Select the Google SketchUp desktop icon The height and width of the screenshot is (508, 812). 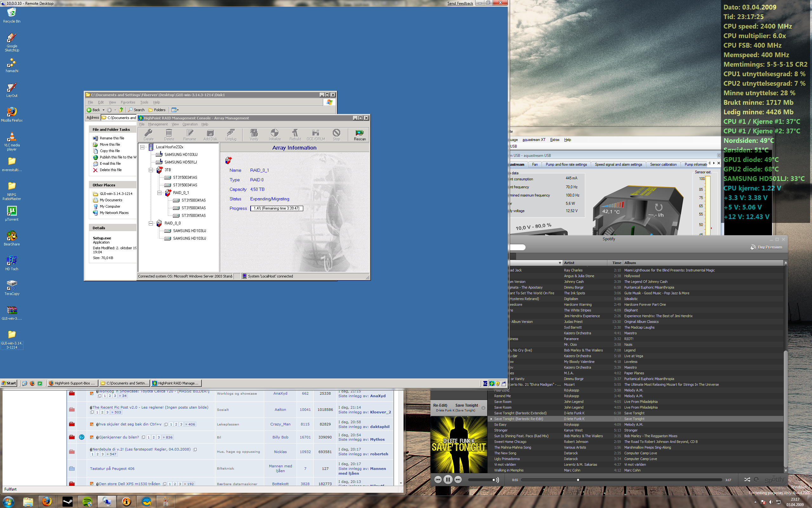[x=12, y=42]
